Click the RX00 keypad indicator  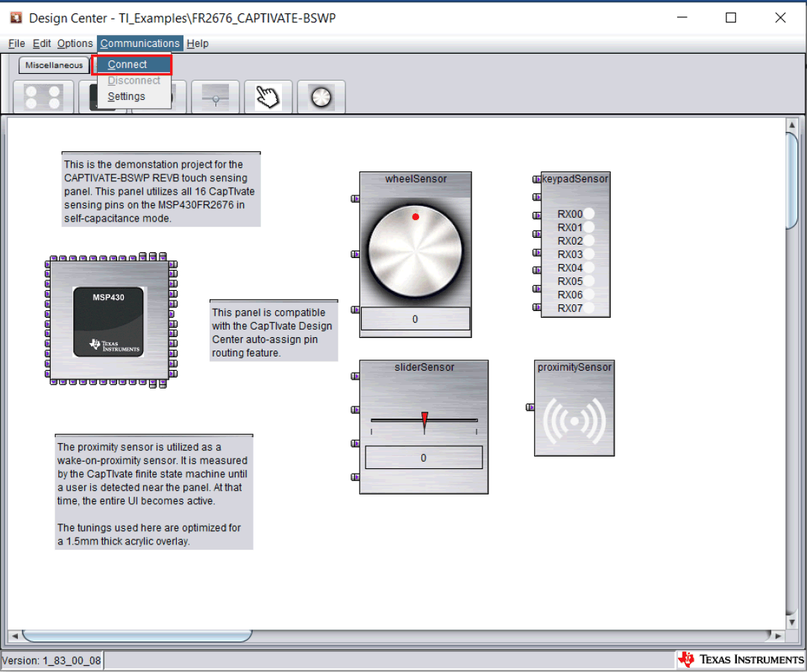(x=588, y=214)
